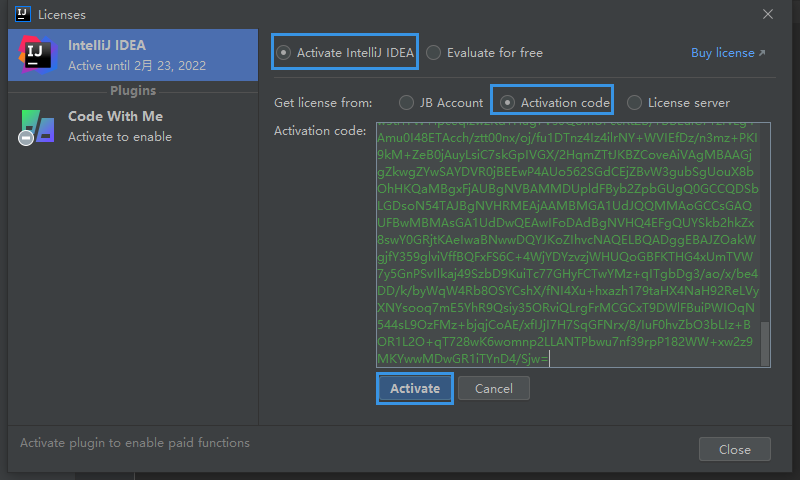The width and height of the screenshot is (800, 480).
Task: Pick the Activation code radio button
Action: point(508,102)
